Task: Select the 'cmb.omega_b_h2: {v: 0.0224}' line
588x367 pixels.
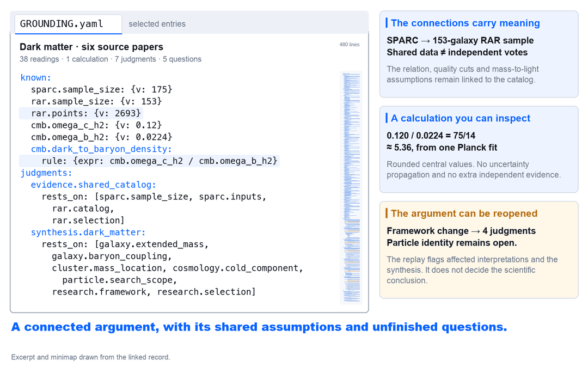Action: pyautogui.click(x=101, y=137)
